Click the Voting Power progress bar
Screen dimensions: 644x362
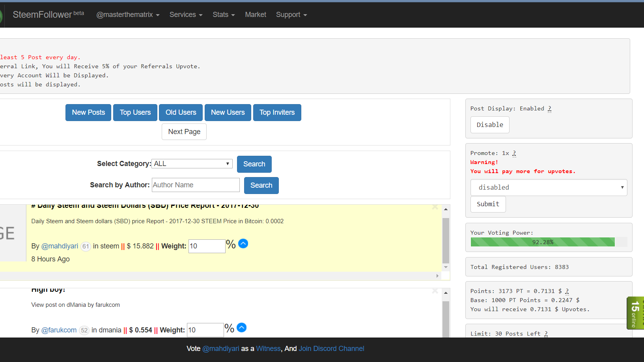549,242
